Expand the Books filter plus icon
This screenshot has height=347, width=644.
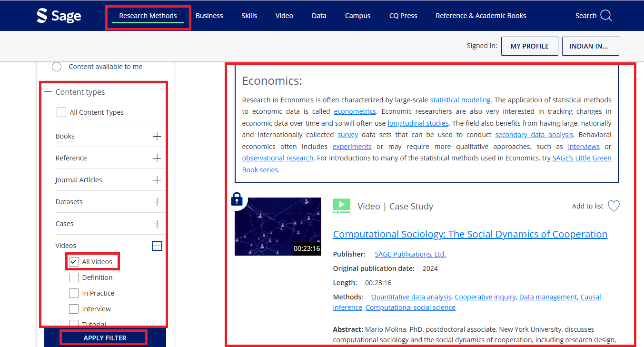pos(157,137)
